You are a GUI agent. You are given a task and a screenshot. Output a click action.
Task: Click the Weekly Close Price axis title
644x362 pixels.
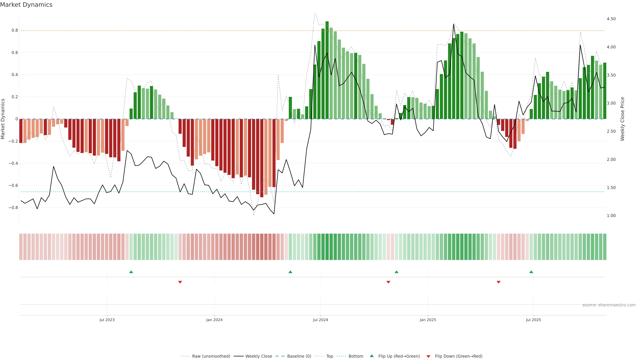[x=622, y=119]
